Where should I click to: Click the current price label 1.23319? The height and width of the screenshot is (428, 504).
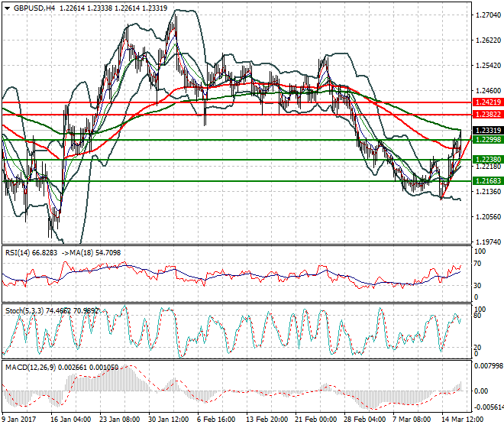pos(488,131)
